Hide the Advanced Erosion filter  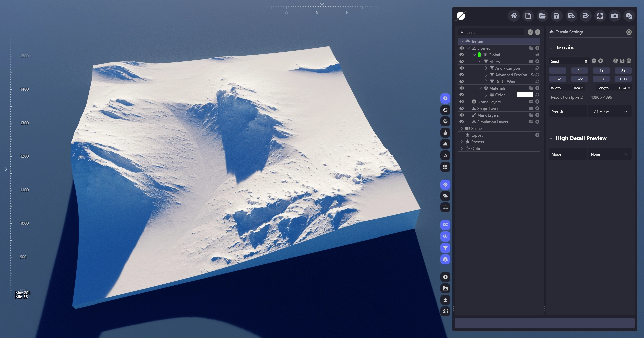click(462, 75)
